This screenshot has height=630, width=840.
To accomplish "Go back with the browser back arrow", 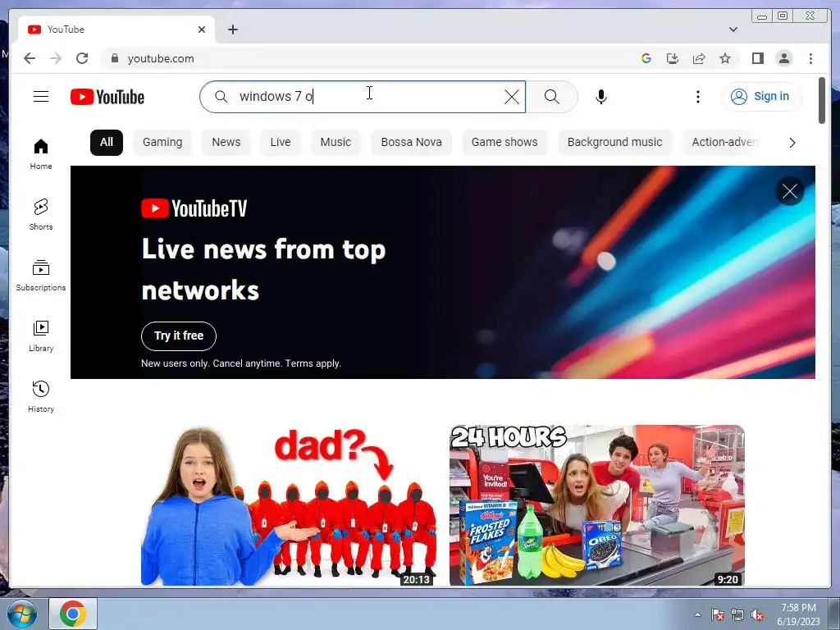I will (x=30, y=58).
